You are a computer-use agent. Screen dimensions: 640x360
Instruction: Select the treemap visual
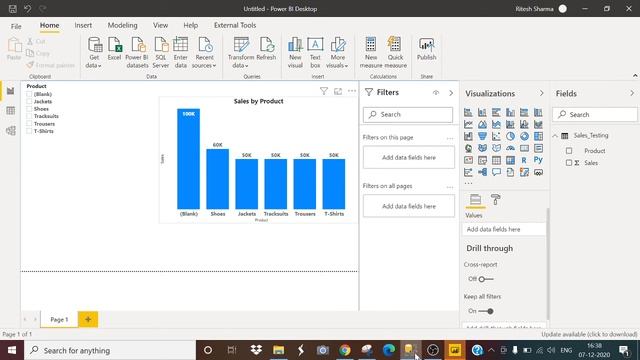[x=538, y=136]
